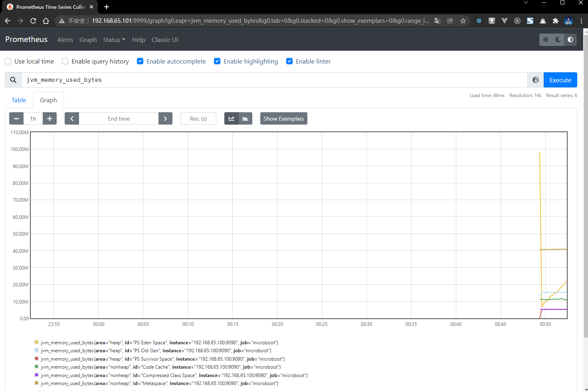Select the dark theme moon icon
The height and width of the screenshot is (391, 588).
point(558,40)
